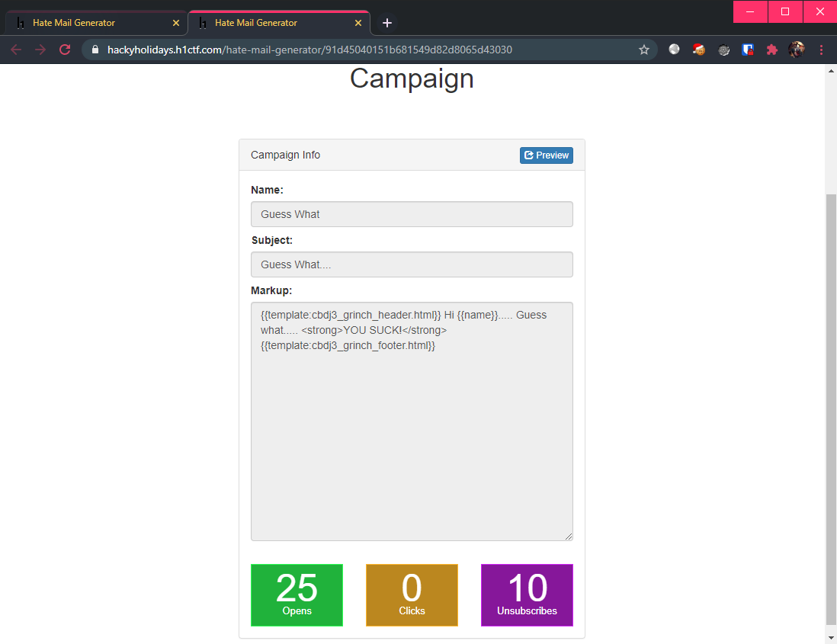Reload the page with refresh icon
Viewport: 837px width, 644px height.
pyautogui.click(x=65, y=50)
